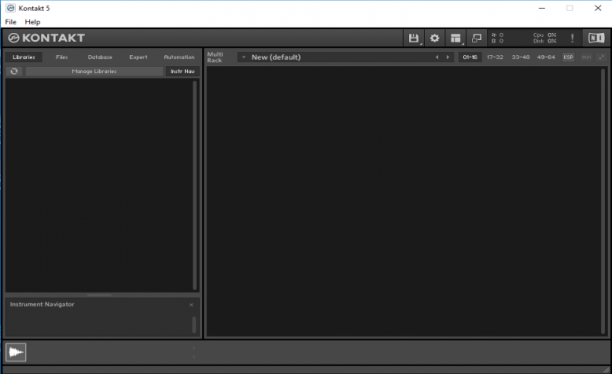612x374 pixels.
Task: Close the Instrument Navigator pane
Action: (191, 305)
